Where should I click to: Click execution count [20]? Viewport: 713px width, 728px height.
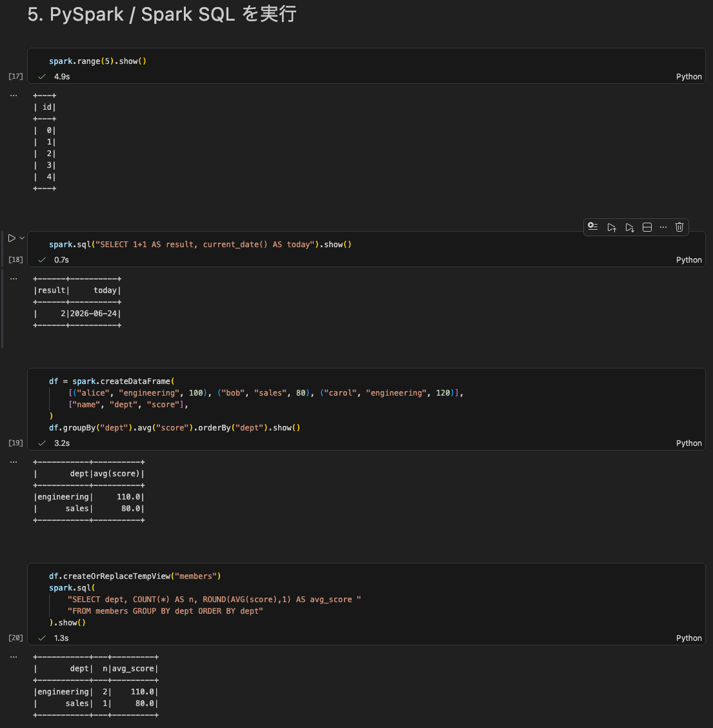15,638
